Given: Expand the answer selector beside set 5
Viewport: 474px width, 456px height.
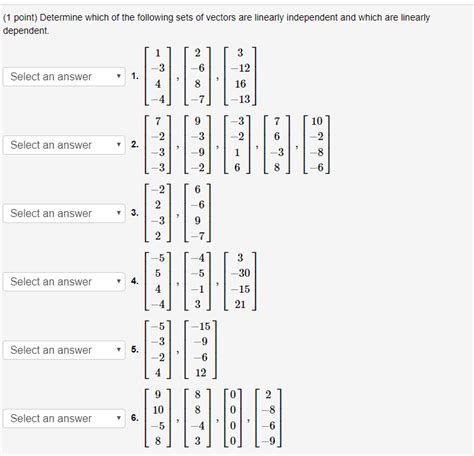Looking at the screenshot, I should click(x=64, y=350).
